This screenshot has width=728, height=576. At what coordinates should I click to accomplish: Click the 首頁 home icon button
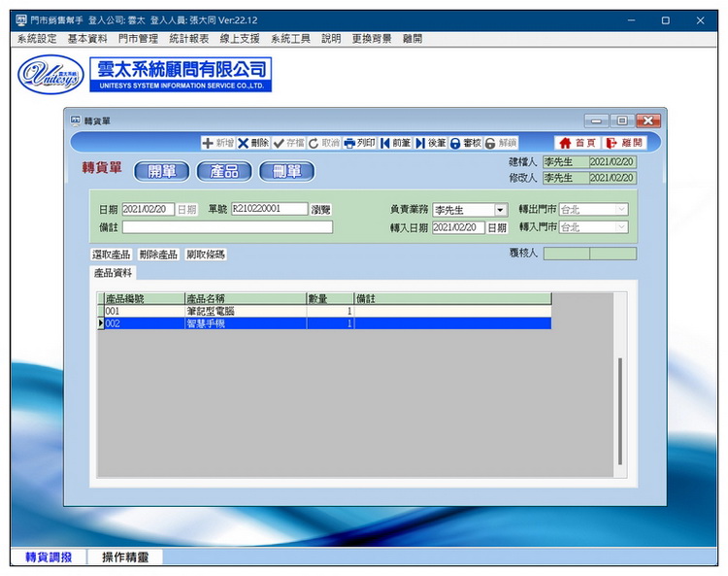(564, 143)
